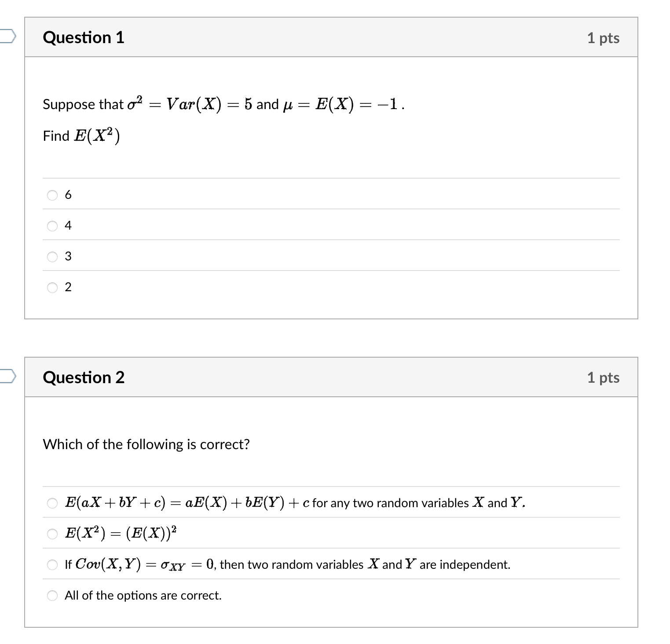
Task: Select answer option 2 in Question 1
Action: 52,287
